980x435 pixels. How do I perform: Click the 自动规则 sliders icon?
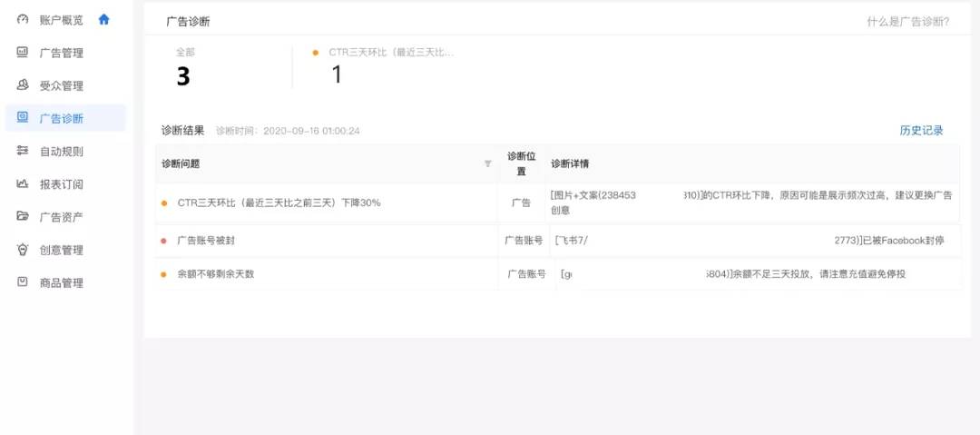23,151
